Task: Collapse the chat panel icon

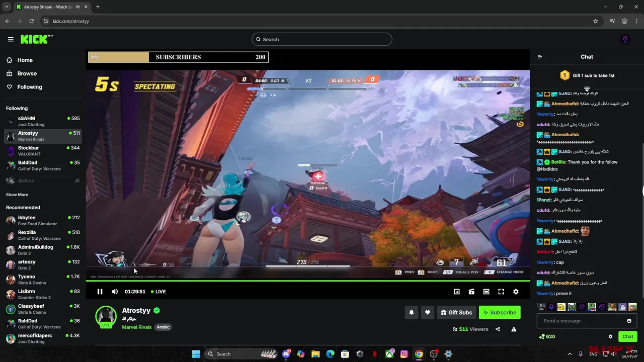Action: [x=540, y=57]
